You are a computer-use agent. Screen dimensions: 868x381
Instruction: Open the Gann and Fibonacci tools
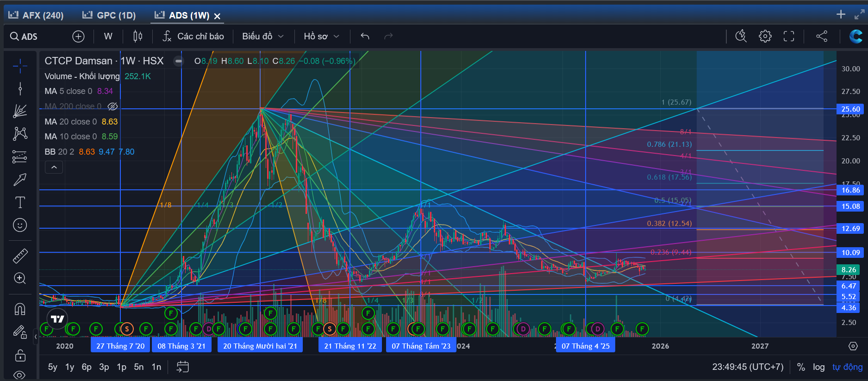coord(20,111)
